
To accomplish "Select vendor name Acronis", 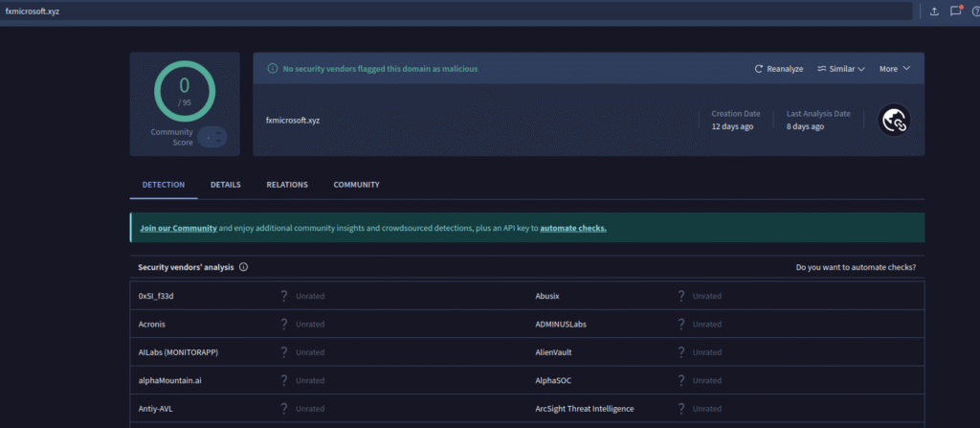I will click(x=152, y=325).
